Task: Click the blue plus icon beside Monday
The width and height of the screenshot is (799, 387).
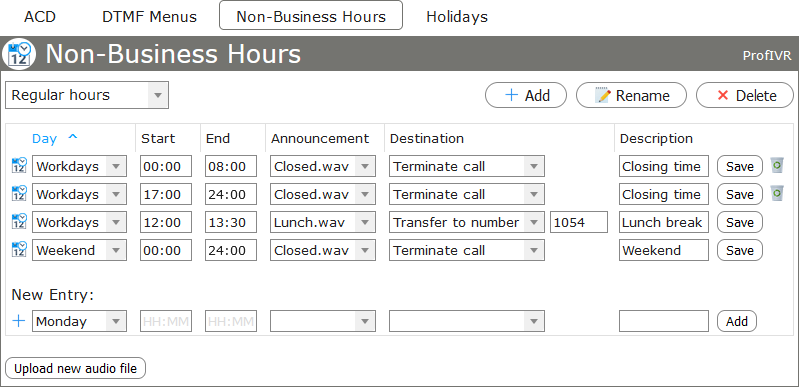Action: point(19,321)
